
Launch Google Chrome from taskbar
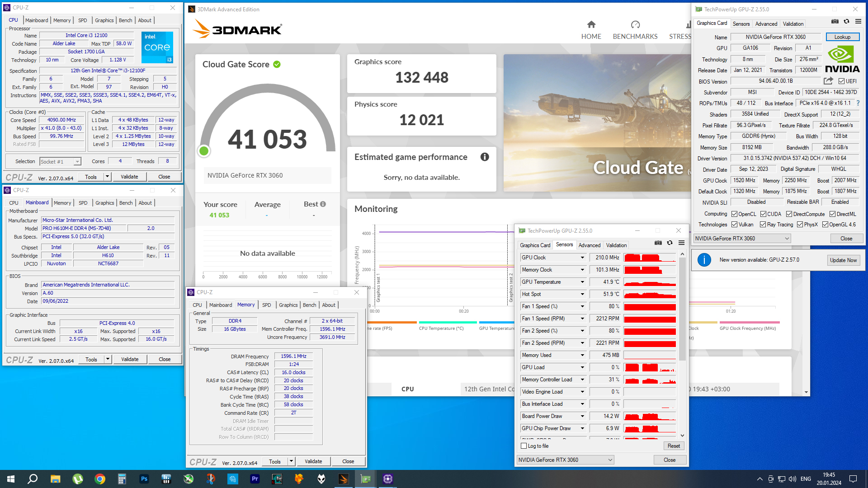pos(100,479)
